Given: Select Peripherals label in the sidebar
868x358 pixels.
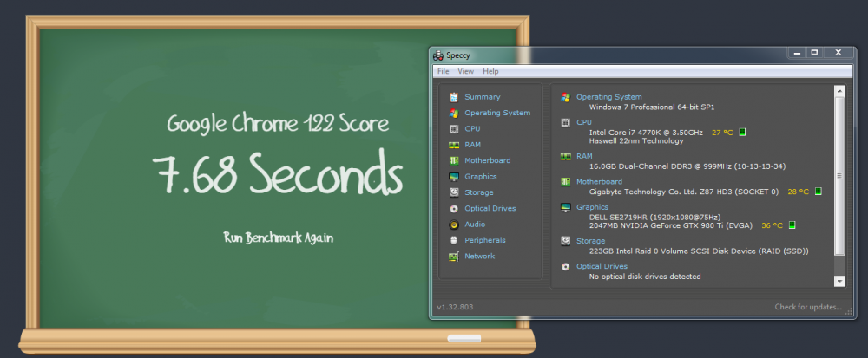Looking at the screenshot, I should [x=485, y=240].
